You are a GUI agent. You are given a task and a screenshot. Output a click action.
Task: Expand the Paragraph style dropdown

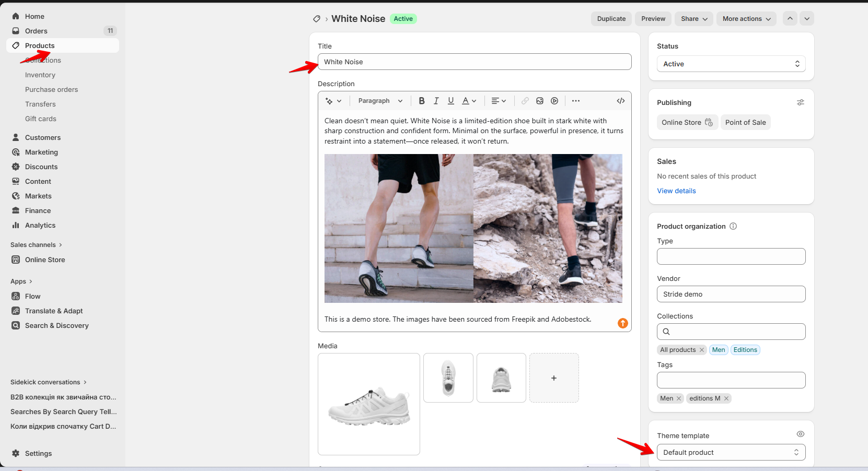380,101
